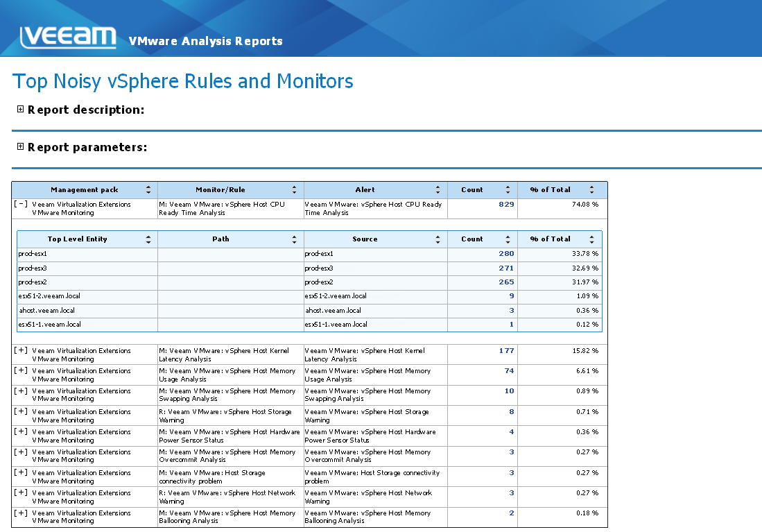The height and width of the screenshot is (532, 762).
Task: Open the 265 count for prod-esx2
Action: 506,282
